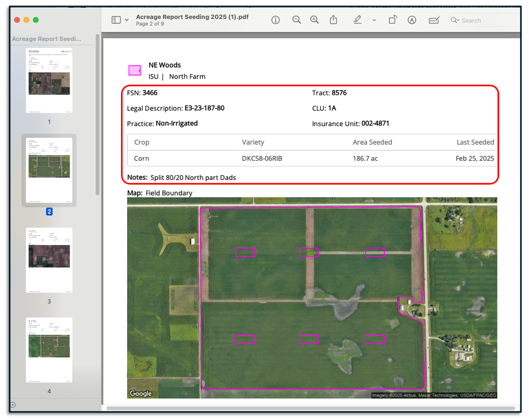Toggle the Markup toolbar icon
The image size is (529, 420).
pos(412,20)
